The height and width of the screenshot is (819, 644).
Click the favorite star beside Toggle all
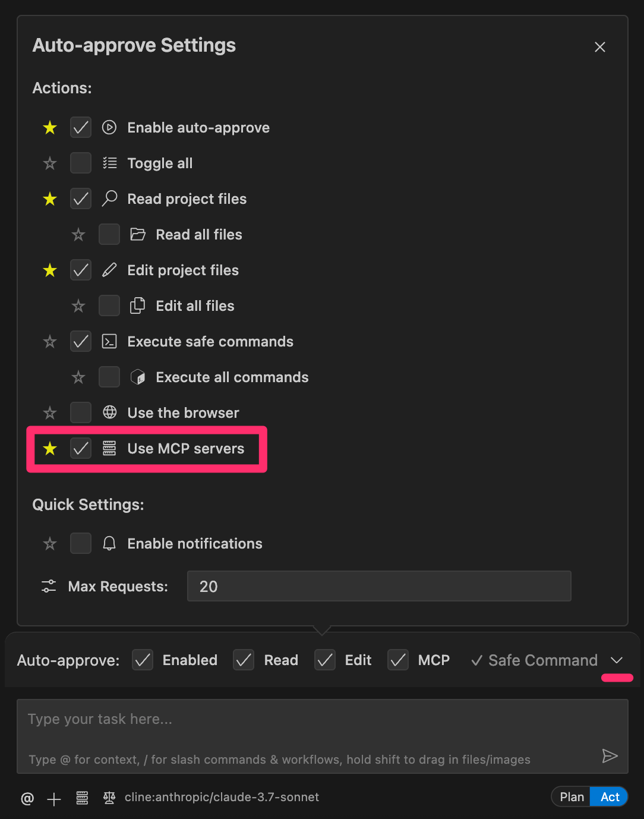tap(50, 163)
